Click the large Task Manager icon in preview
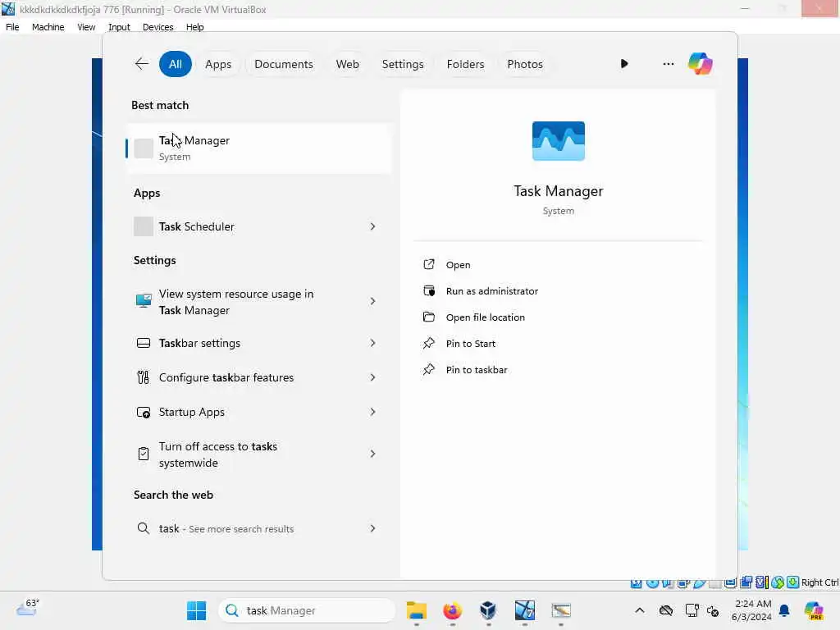This screenshot has height=630, width=840. click(x=558, y=141)
